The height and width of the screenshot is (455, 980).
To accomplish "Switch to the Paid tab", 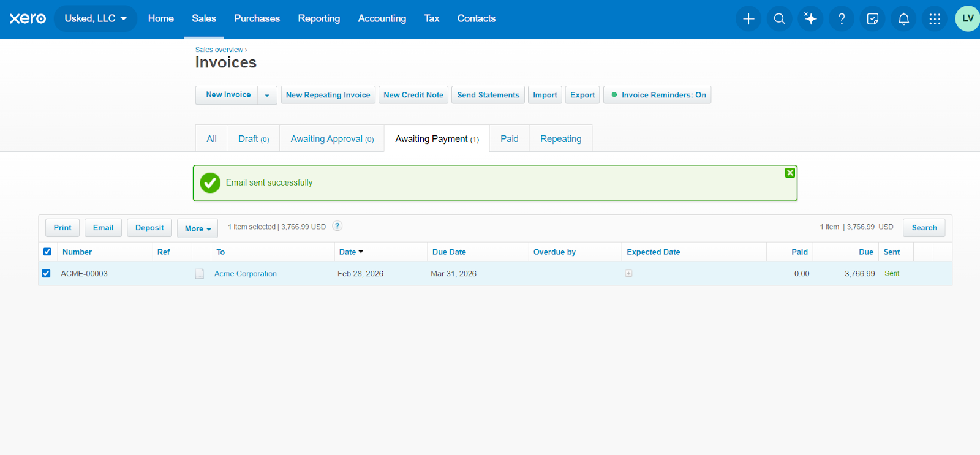I will click(x=510, y=139).
